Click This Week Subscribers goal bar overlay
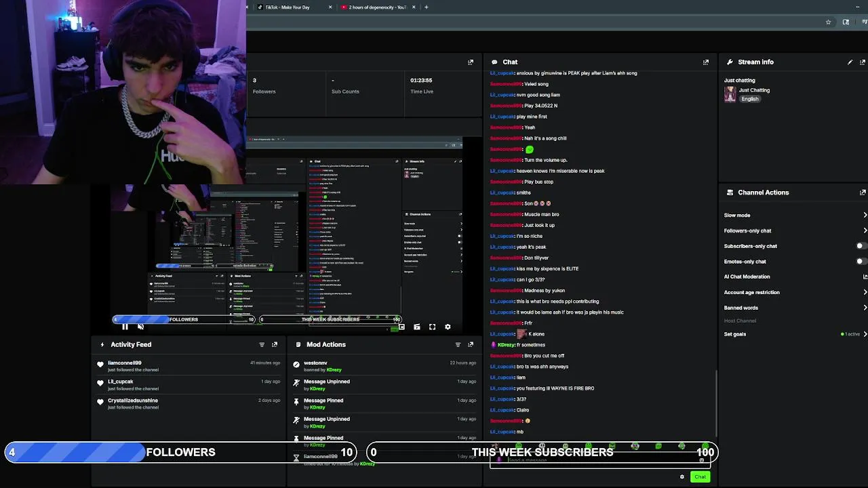This screenshot has width=868, height=488. pyautogui.click(x=542, y=452)
